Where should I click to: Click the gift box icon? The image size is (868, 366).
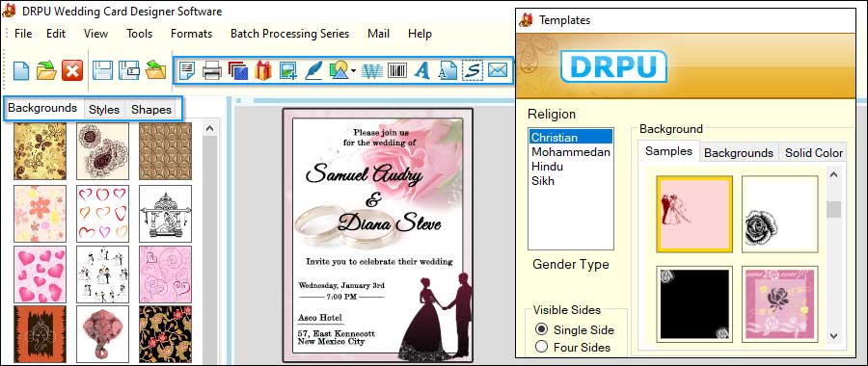[x=263, y=70]
